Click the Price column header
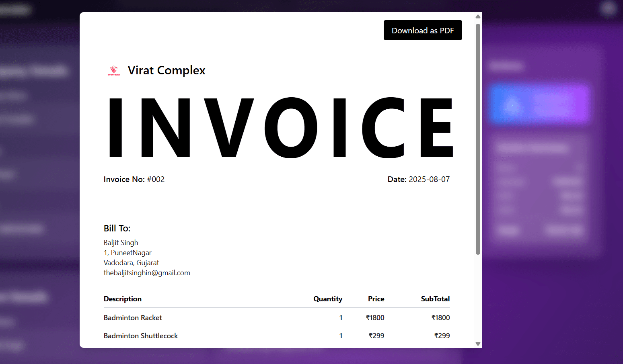 pos(376,299)
